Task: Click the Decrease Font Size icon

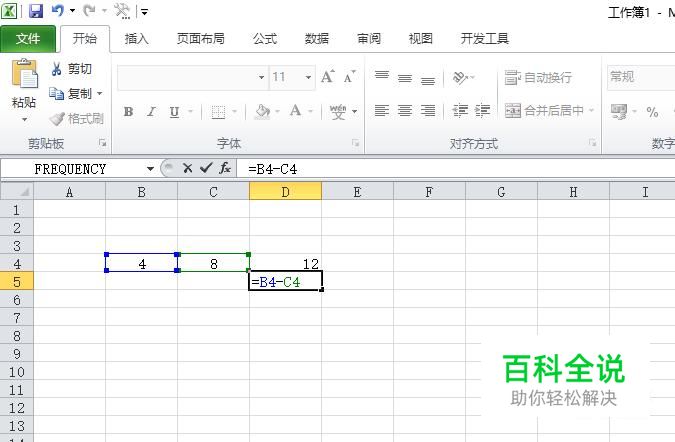Action: [350, 77]
